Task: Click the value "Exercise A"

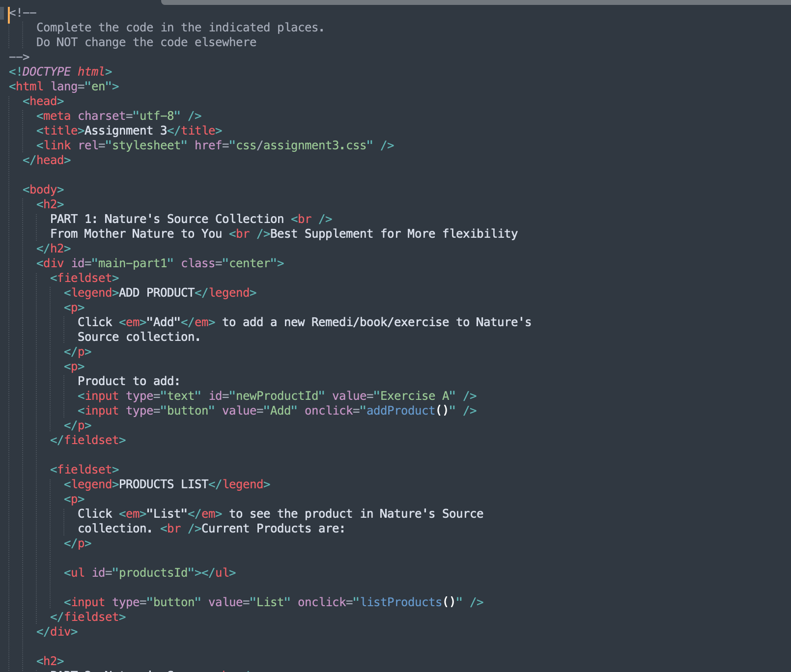Action: tap(415, 396)
